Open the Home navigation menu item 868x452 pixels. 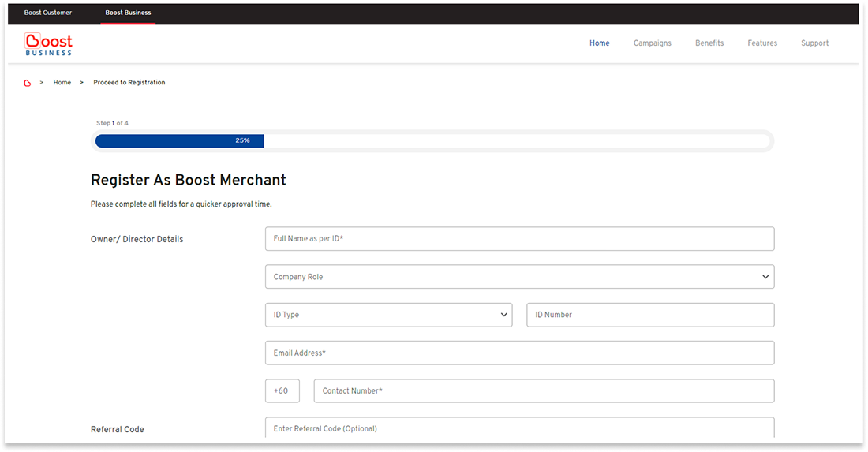pyautogui.click(x=599, y=43)
